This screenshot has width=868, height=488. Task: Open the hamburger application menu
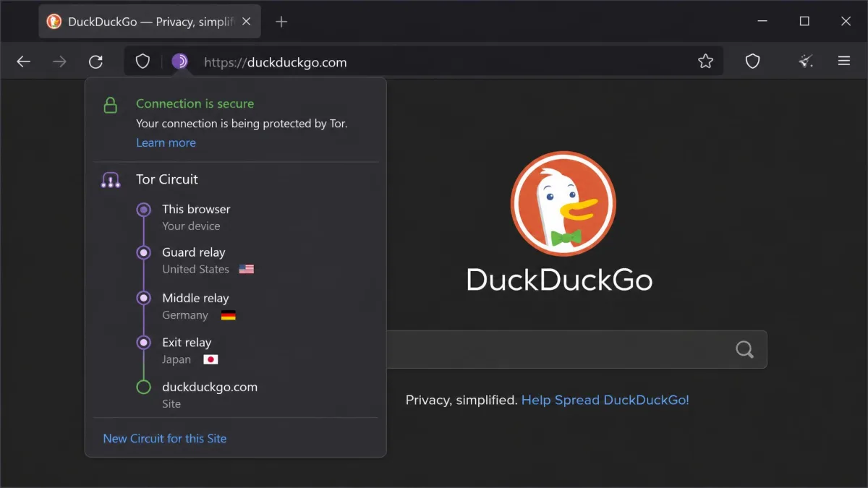(x=844, y=61)
